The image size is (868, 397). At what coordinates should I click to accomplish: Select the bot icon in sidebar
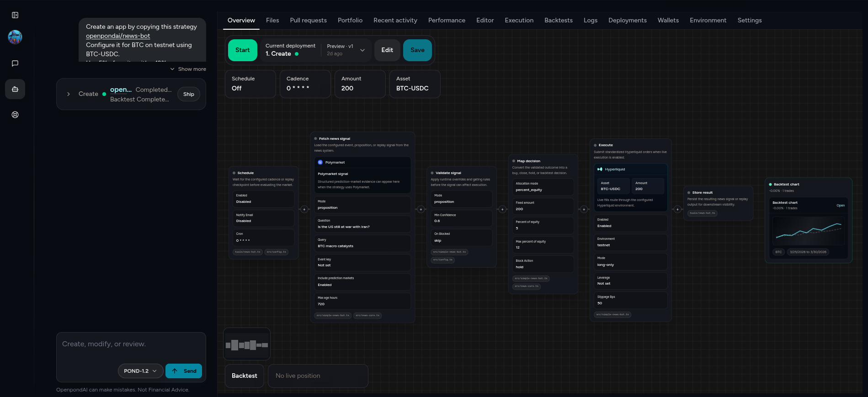15,89
